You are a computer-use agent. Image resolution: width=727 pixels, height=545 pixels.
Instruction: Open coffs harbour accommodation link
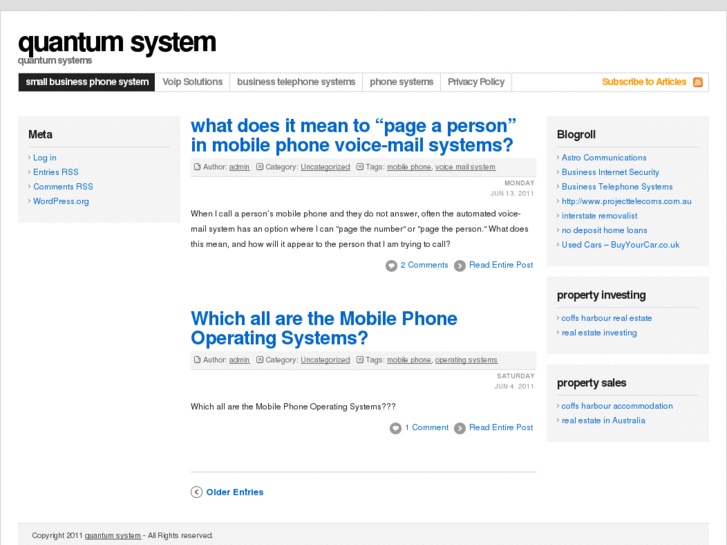617,406
